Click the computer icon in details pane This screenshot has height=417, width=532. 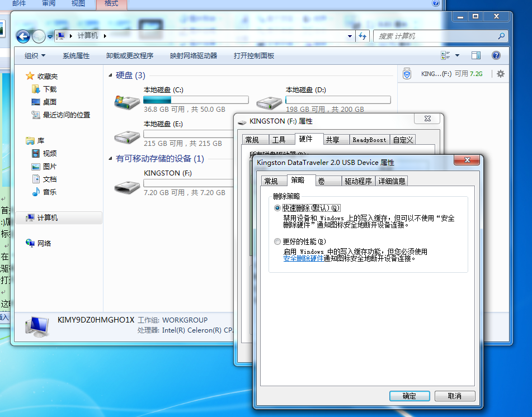[x=37, y=327]
